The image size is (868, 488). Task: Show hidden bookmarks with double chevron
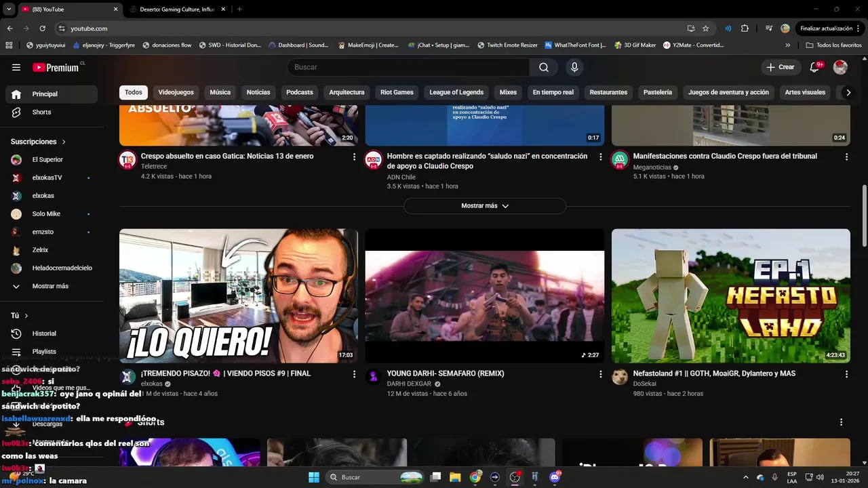tap(787, 45)
